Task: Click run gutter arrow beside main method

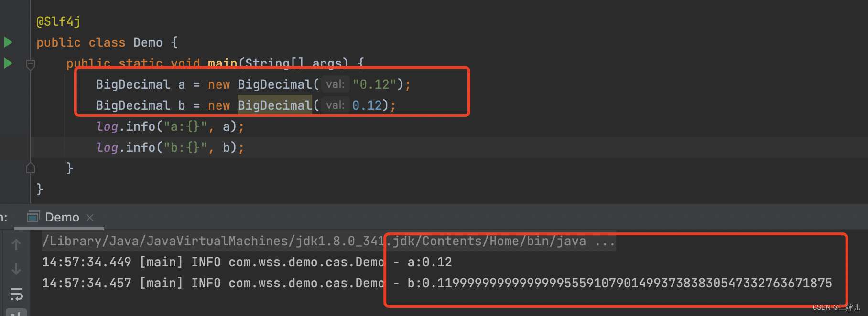Action: (8, 63)
